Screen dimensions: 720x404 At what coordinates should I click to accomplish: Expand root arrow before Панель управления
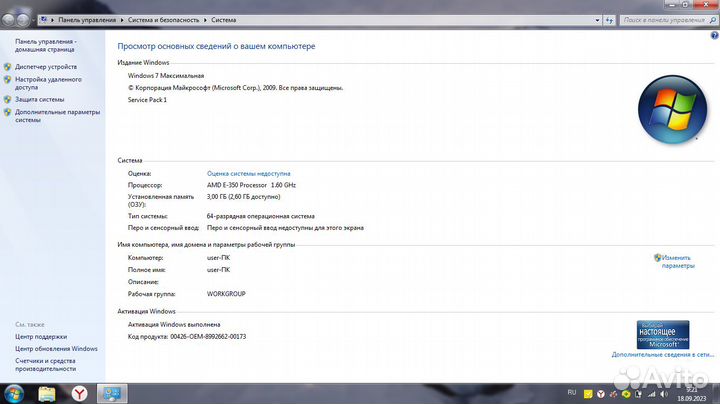point(52,20)
